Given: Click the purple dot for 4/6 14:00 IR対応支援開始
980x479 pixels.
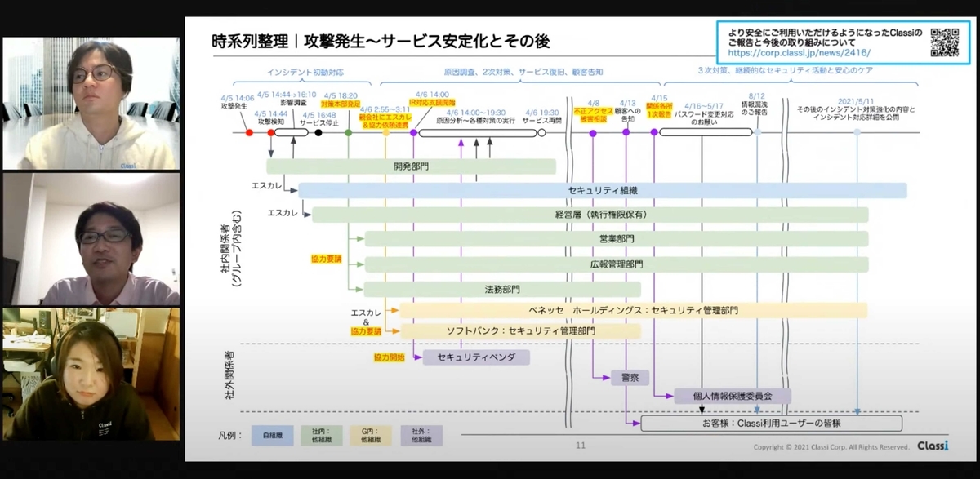Looking at the screenshot, I should (x=413, y=132).
